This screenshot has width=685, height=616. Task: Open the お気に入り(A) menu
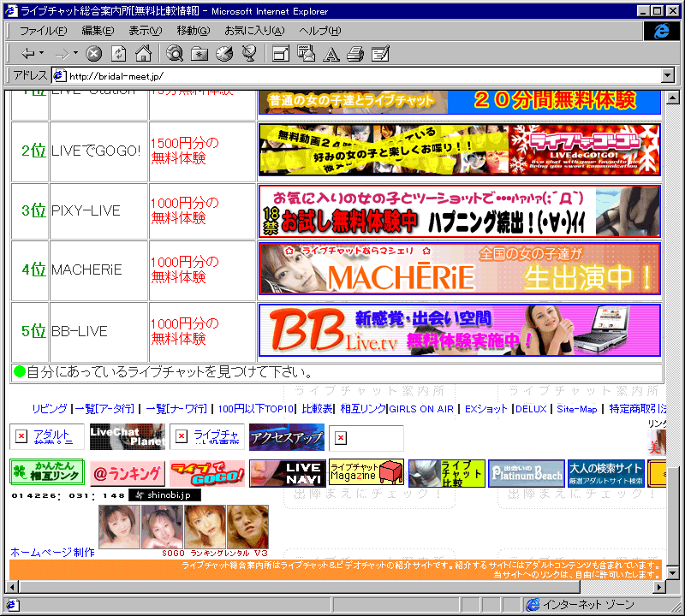pyautogui.click(x=254, y=31)
